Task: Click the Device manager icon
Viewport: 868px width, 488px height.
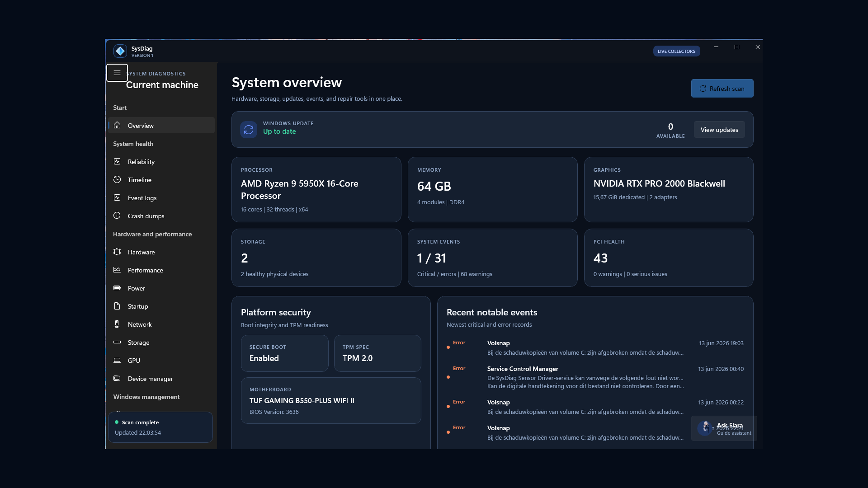Action: tap(117, 378)
